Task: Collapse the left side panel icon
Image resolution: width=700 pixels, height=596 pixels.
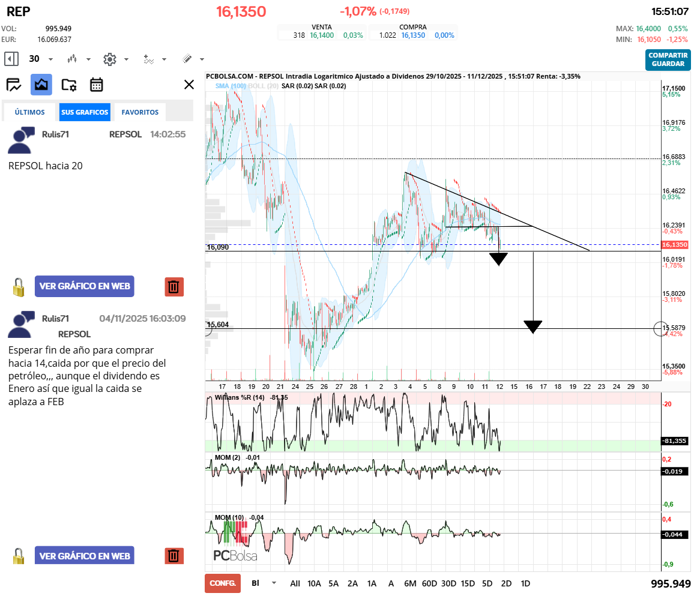Action: 11,59
